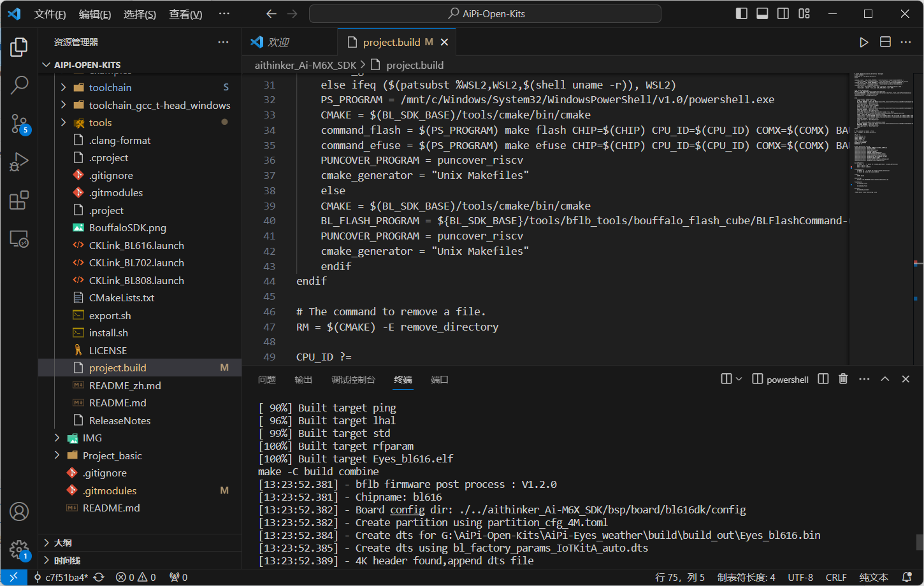924x586 pixels.
Task: Switch to 调试控制台 debug console tab
Action: pyautogui.click(x=353, y=380)
